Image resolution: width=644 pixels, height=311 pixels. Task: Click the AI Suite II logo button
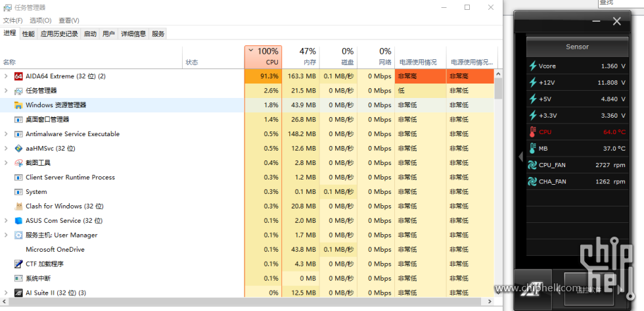coord(533,289)
